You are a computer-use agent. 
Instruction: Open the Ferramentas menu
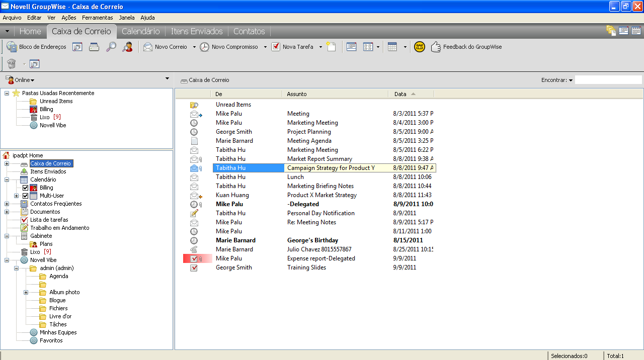click(x=98, y=18)
